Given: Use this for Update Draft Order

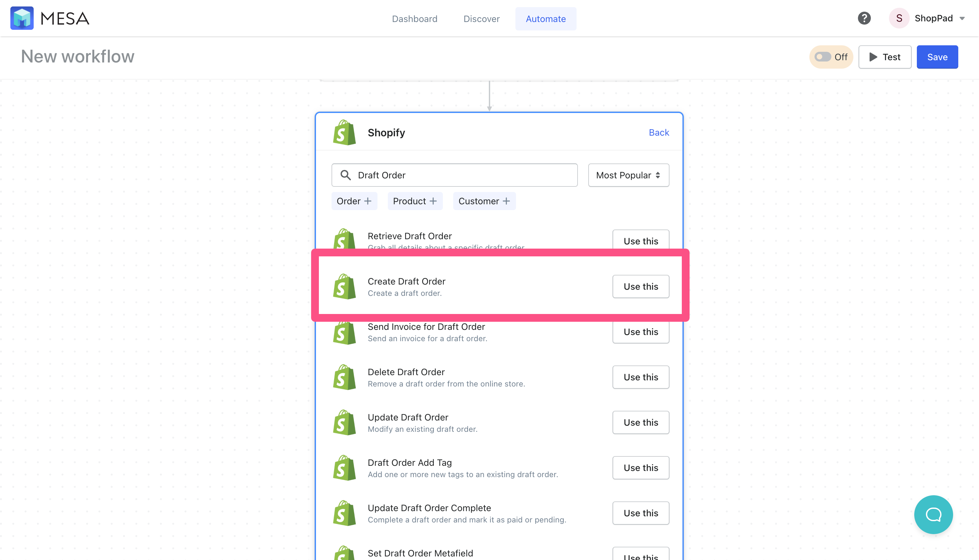Looking at the screenshot, I should (x=641, y=422).
